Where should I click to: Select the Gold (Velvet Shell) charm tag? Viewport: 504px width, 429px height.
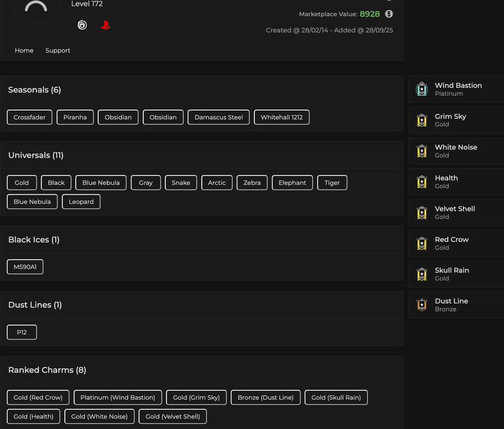tap(173, 417)
